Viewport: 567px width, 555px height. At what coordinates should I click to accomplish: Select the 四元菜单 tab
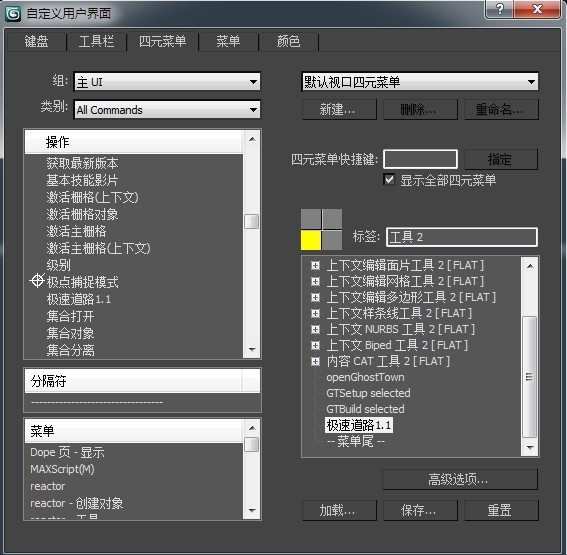coord(162,41)
